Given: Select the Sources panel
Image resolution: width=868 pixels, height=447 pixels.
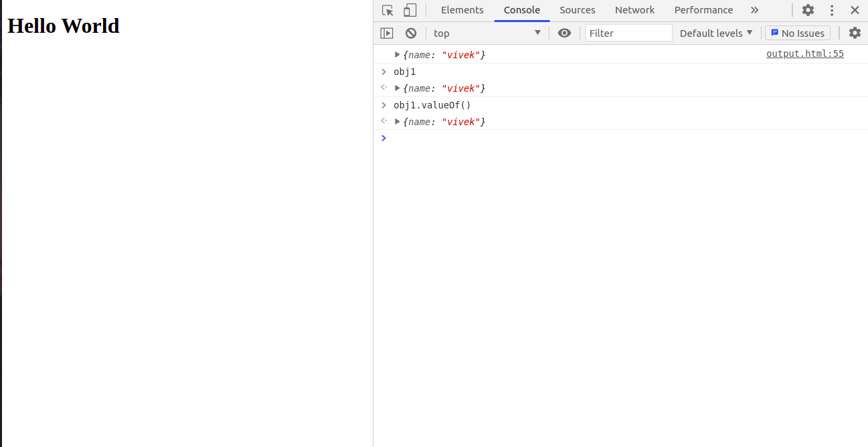Looking at the screenshot, I should point(577,10).
